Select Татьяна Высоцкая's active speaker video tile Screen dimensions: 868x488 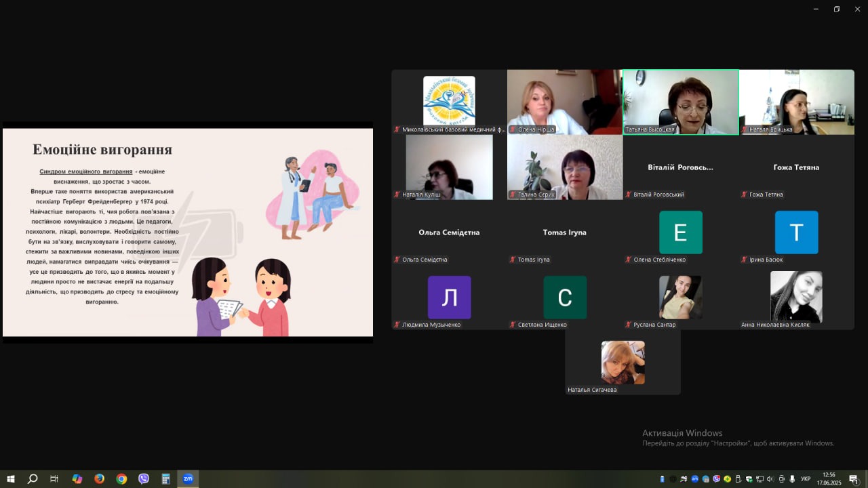point(681,102)
